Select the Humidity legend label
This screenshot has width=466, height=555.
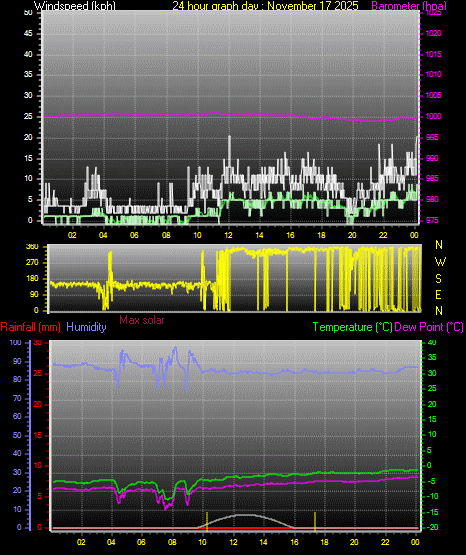(86, 327)
